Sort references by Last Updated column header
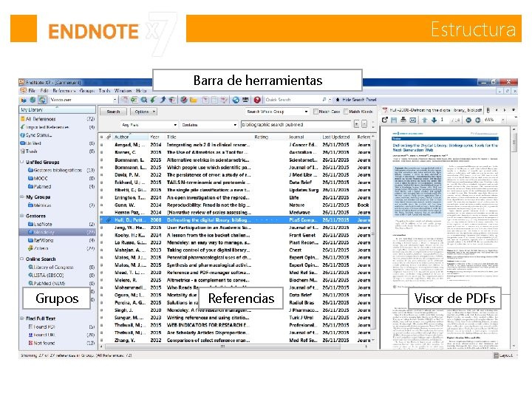The height and width of the screenshot is (399, 532). pos(337,137)
